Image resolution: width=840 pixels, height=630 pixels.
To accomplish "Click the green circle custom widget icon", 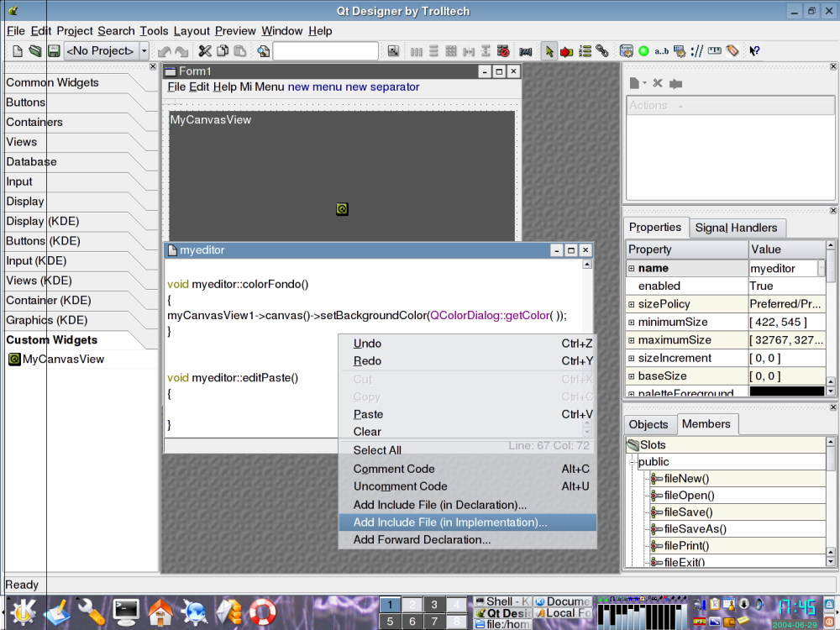I will point(644,51).
